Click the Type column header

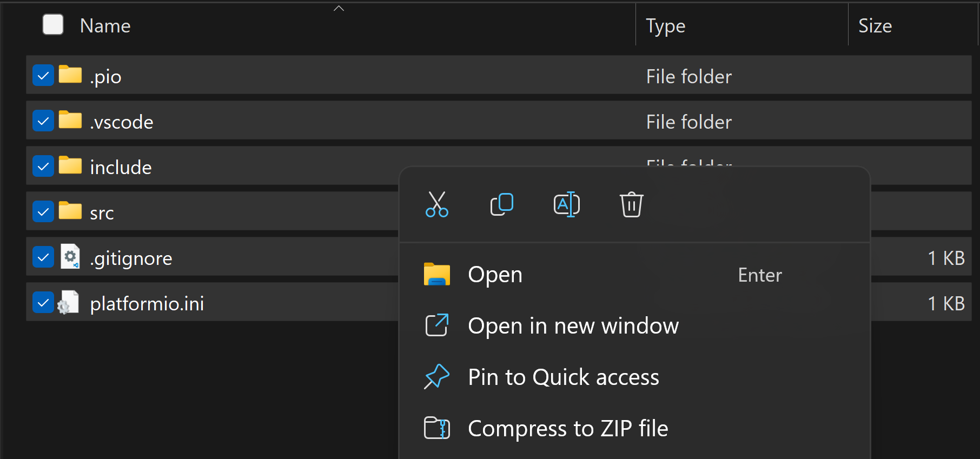tap(665, 25)
